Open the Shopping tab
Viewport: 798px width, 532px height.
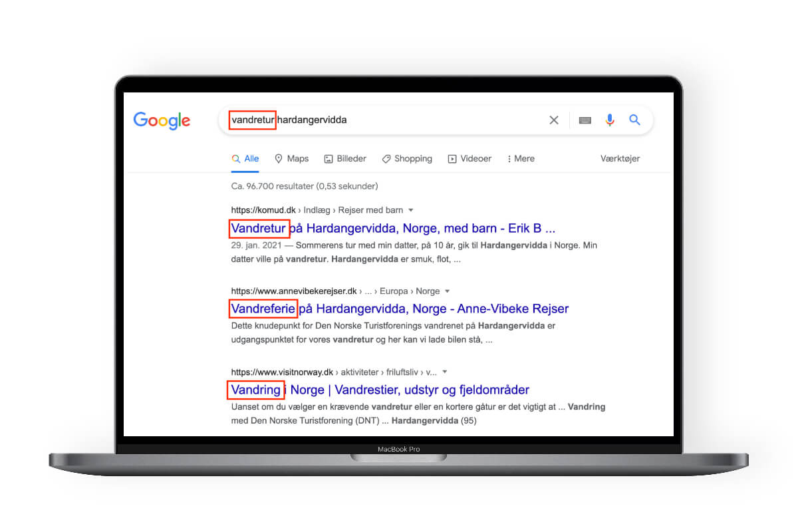pyautogui.click(x=407, y=159)
